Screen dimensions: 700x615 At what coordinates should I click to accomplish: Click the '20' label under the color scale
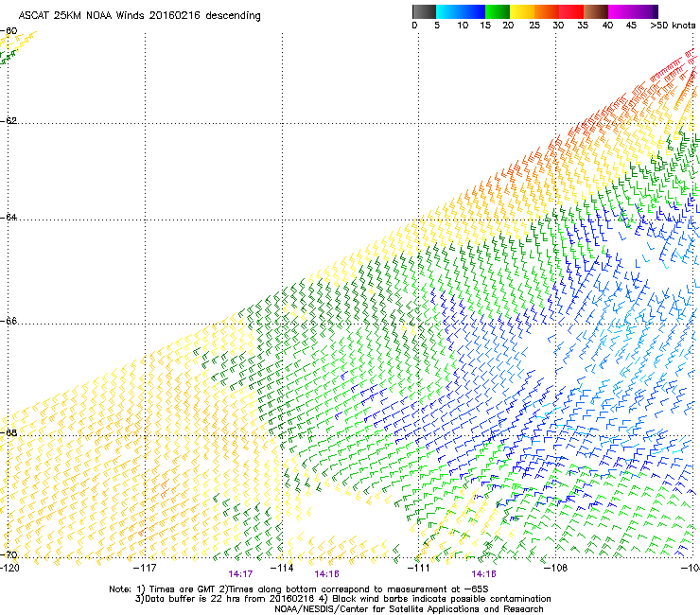pyautogui.click(x=508, y=26)
